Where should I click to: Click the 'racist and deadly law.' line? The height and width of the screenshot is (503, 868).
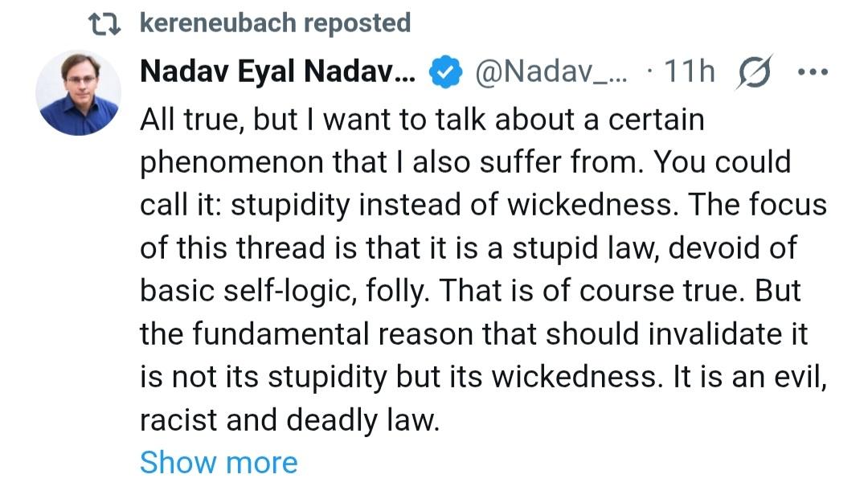coord(289,419)
